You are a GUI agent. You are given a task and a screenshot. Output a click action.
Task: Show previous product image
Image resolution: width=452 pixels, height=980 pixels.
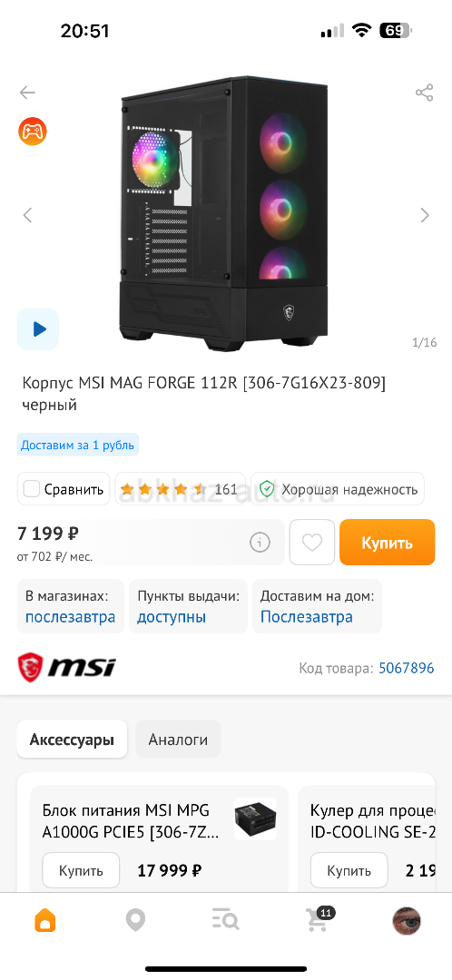27,216
